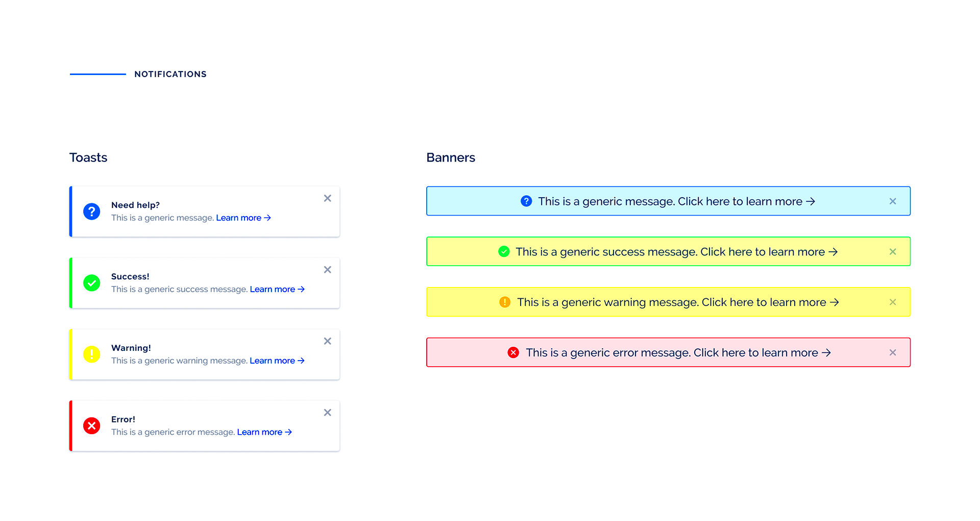
Task: Dismiss the generic warning message banner
Action: tap(893, 302)
